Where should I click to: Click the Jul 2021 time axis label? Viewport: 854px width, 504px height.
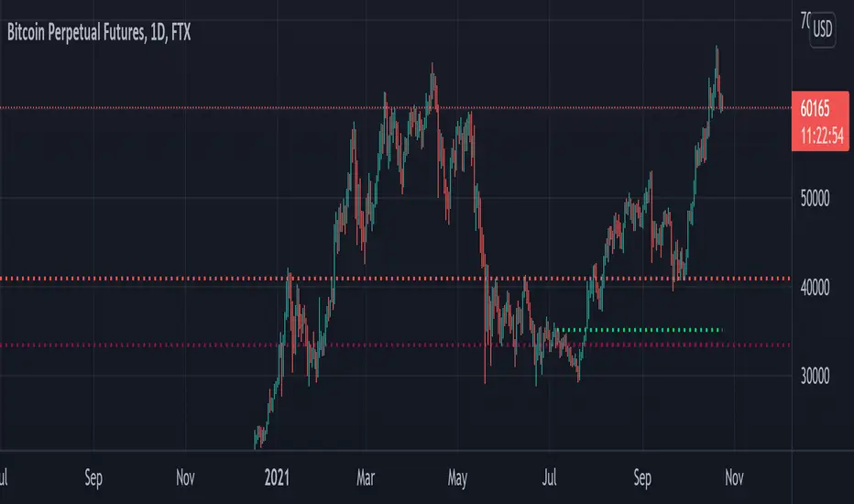click(549, 477)
